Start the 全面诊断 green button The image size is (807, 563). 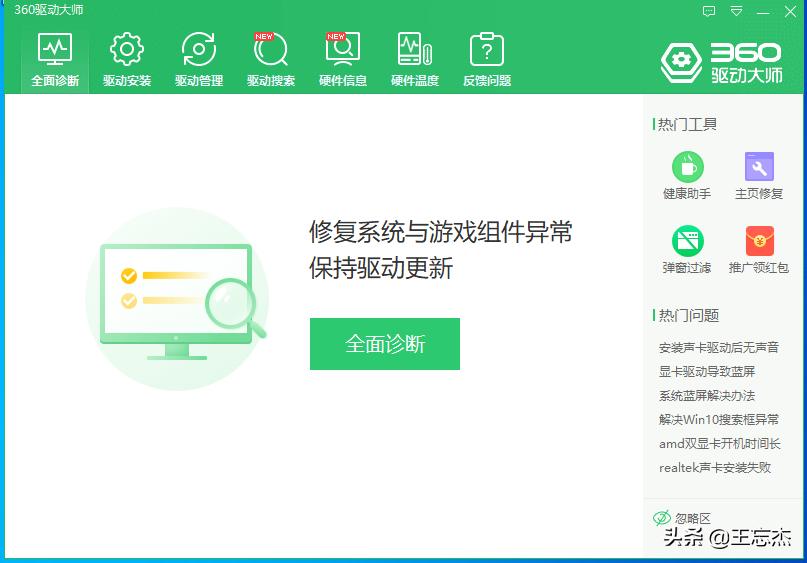(x=384, y=344)
